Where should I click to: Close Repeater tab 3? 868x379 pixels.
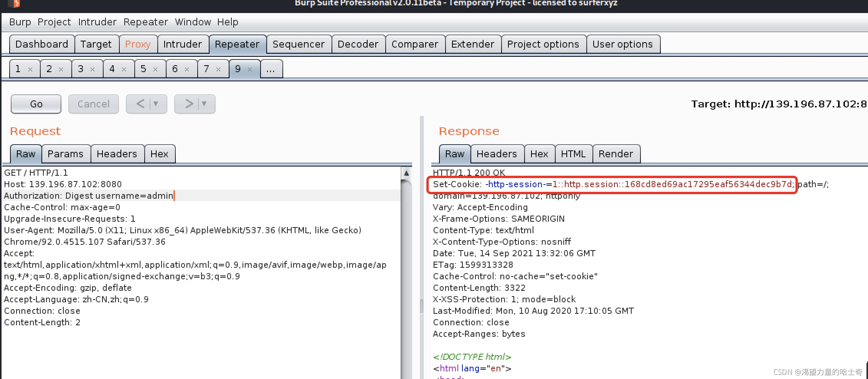pyautogui.click(x=92, y=69)
